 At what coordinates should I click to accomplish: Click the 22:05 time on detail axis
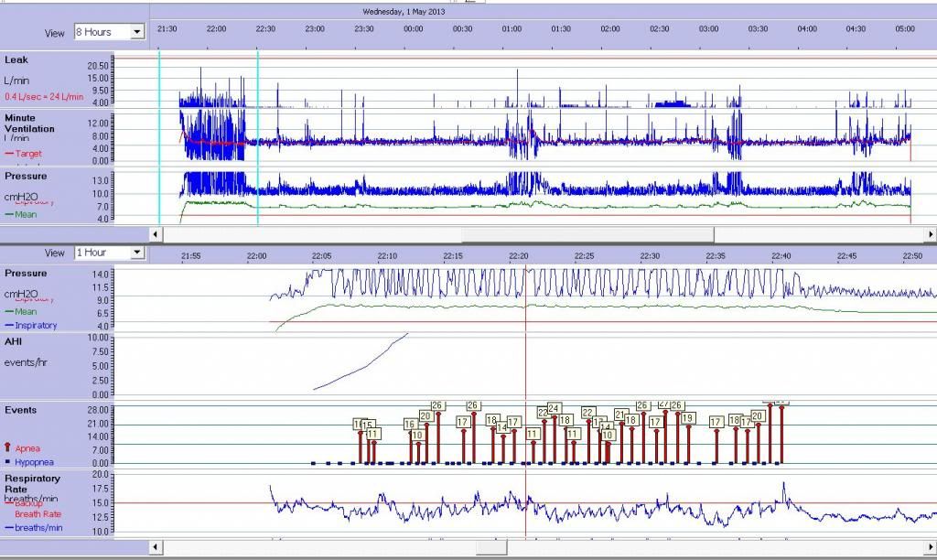click(321, 256)
